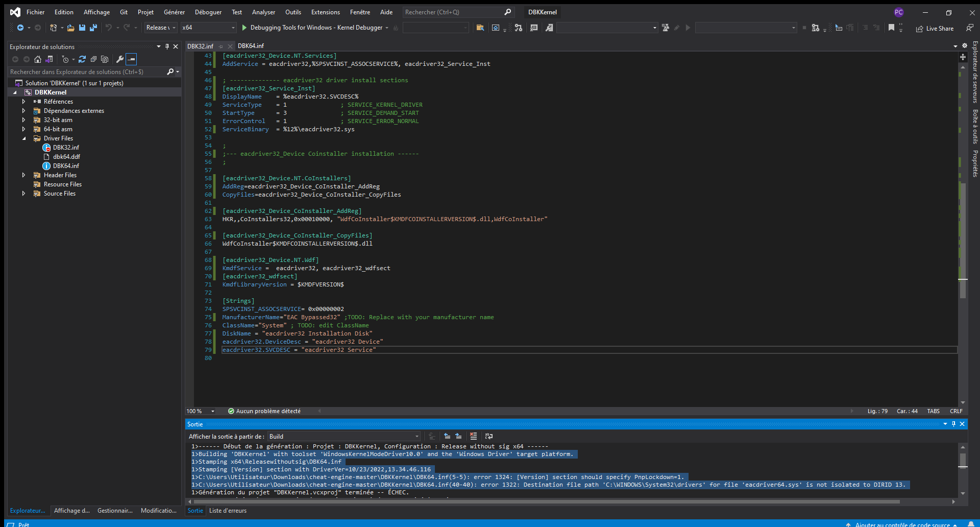
Task: Click the output panel horizontal scrollbar
Action: [546, 502]
